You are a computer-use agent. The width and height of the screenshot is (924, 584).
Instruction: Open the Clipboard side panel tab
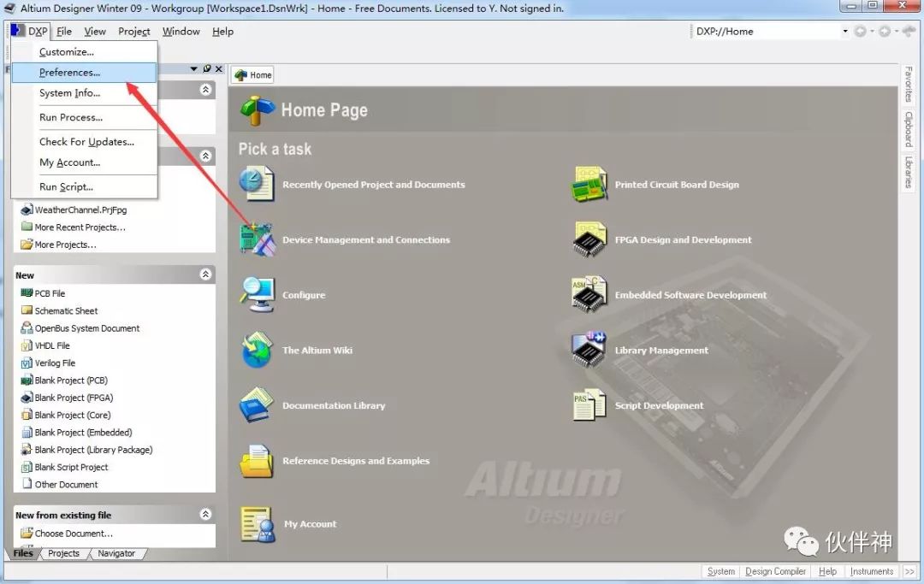click(909, 129)
